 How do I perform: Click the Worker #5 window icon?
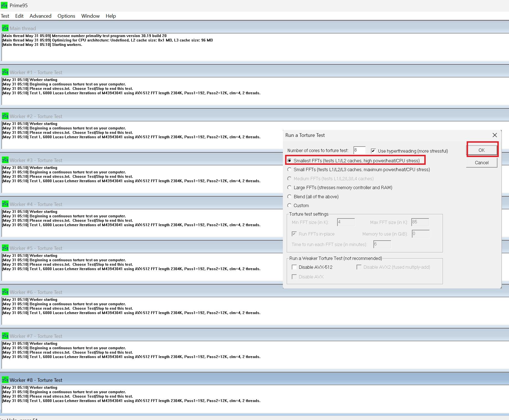[5, 248]
